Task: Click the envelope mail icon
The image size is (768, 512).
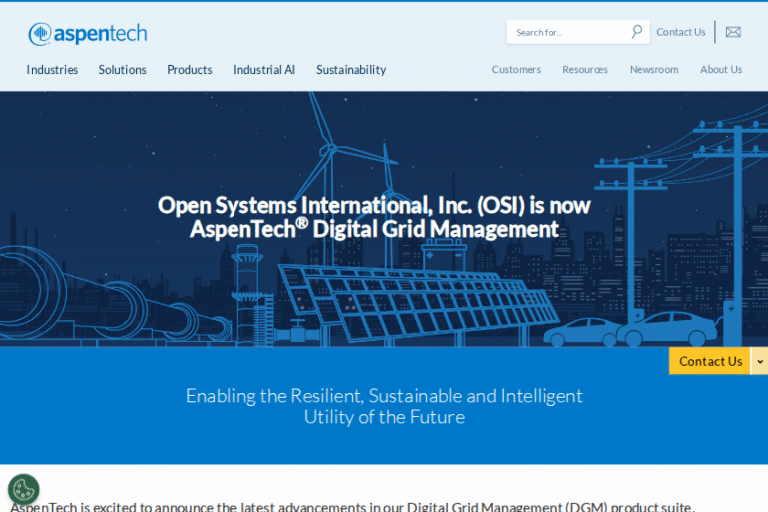Action: (x=733, y=32)
